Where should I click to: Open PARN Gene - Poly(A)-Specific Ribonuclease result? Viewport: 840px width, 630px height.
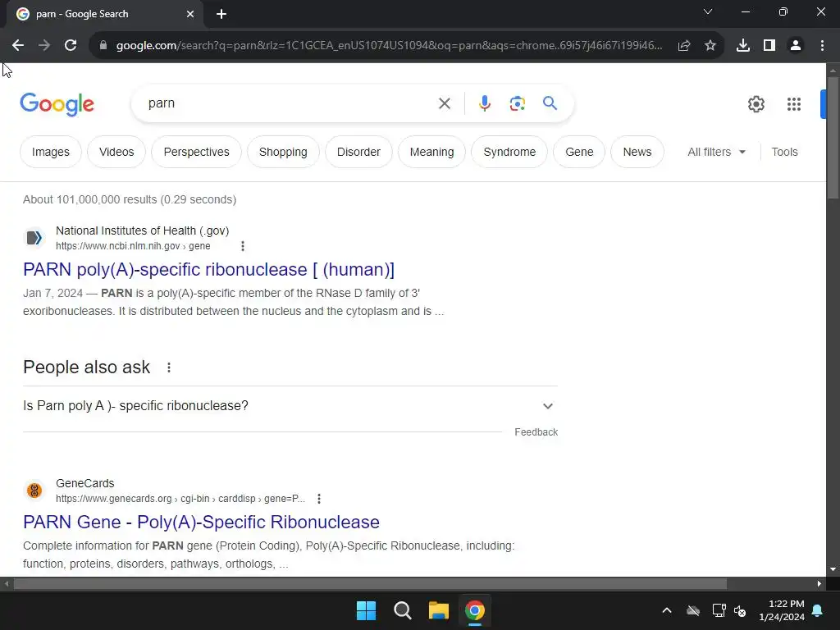pos(201,523)
